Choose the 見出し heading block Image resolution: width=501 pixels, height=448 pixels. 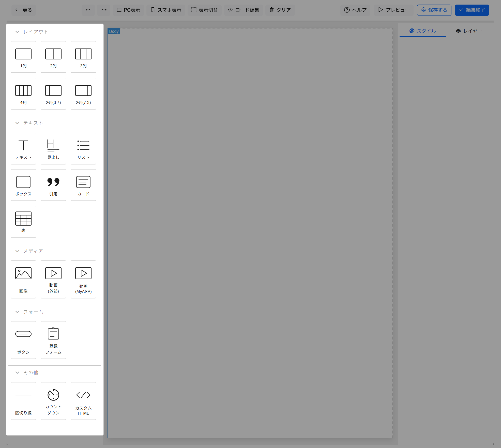(53, 148)
